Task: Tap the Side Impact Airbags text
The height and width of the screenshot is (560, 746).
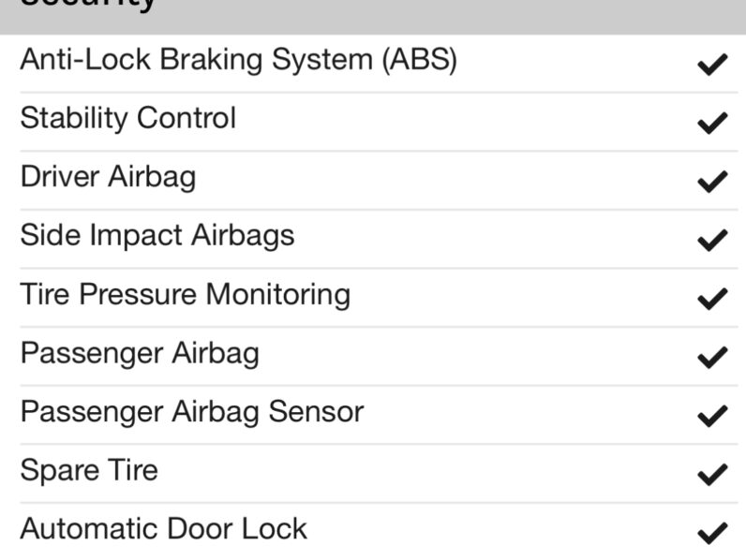Action: click(157, 235)
